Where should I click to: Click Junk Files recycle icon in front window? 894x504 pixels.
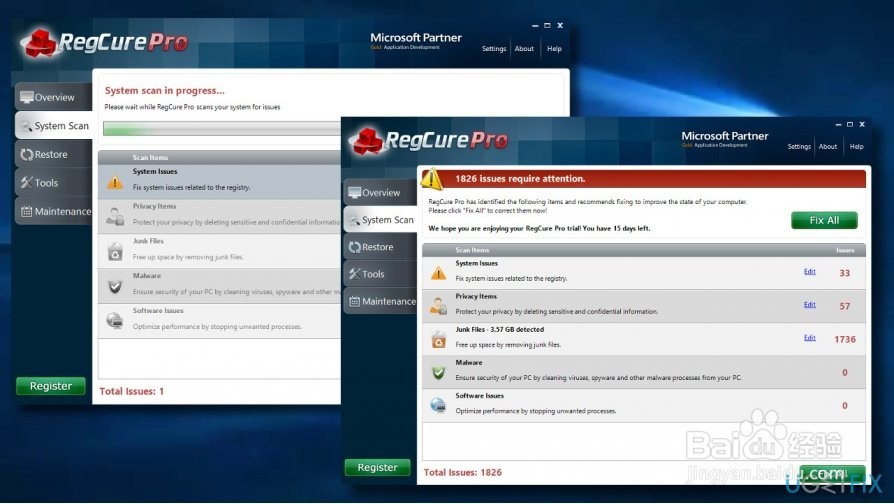coord(438,339)
